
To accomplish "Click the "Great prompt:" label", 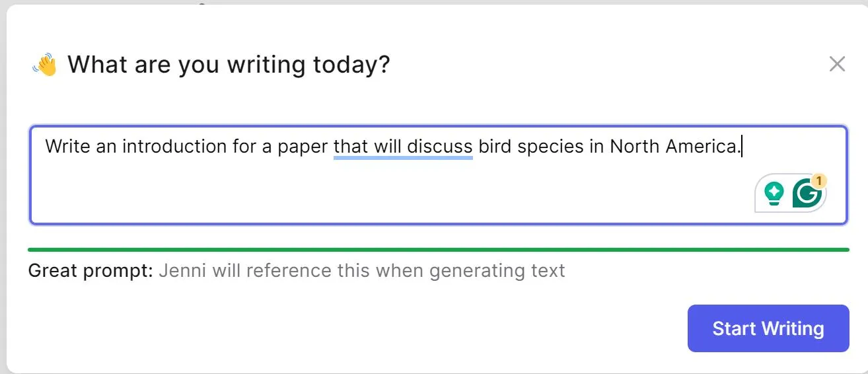I will click(x=90, y=271).
